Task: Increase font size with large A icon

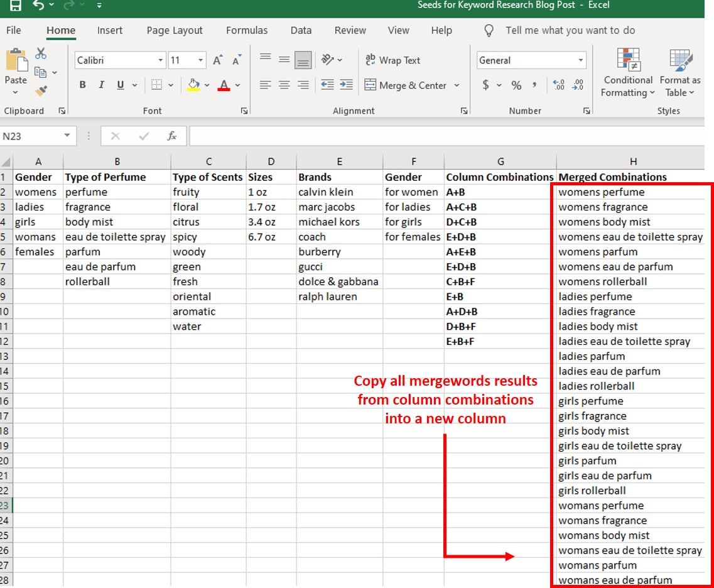Action: pyautogui.click(x=218, y=60)
